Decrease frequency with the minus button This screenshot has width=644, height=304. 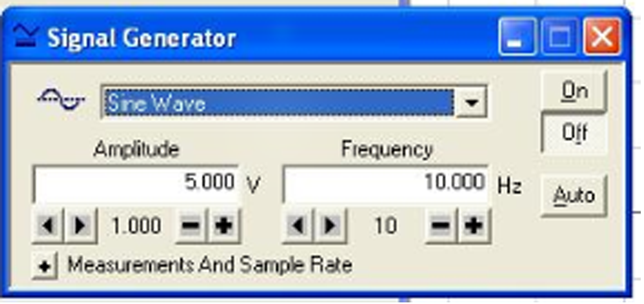point(441,226)
